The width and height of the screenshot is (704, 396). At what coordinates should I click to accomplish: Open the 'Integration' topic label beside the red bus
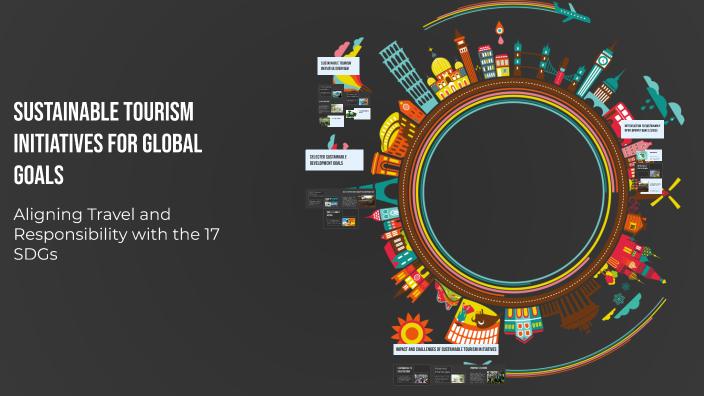pyautogui.click(x=642, y=129)
